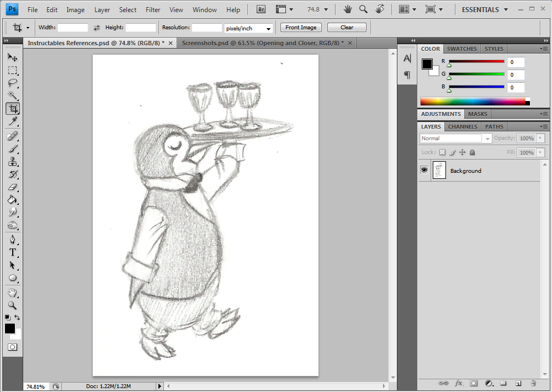Click the rainbow color ramp in Color panel
The width and height of the screenshot is (552, 392).
pos(472,101)
